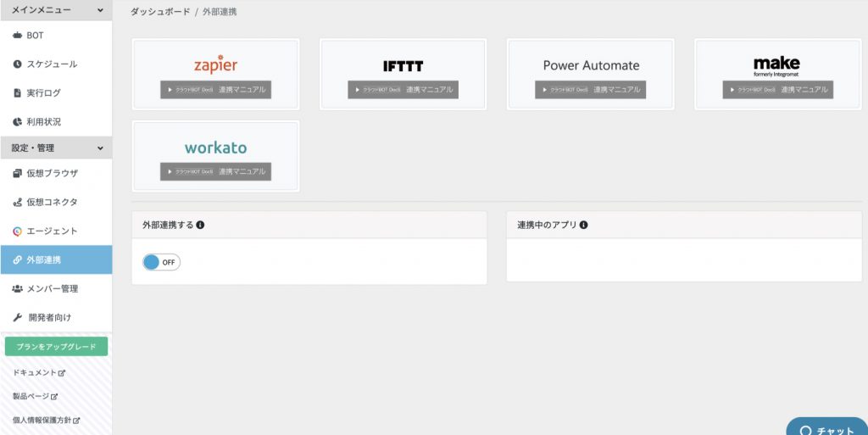Click external link icon beside ドキュメント

click(x=62, y=373)
